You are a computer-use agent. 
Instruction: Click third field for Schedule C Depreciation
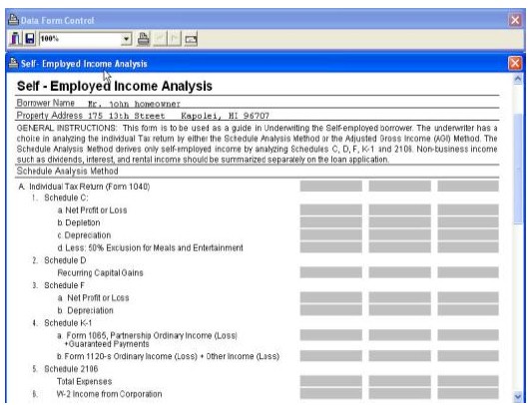pyautogui.click(x=468, y=234)
